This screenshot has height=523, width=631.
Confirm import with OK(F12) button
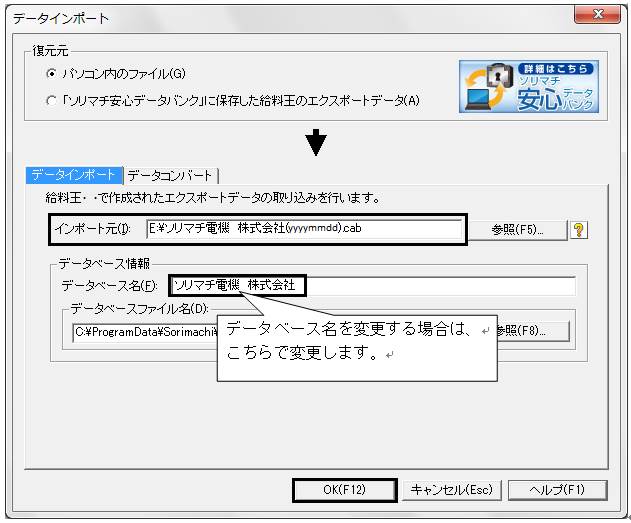click(344, 490)
